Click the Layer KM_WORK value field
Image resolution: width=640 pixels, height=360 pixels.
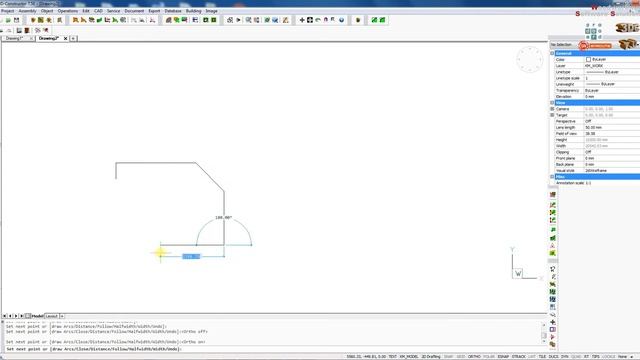pyautogui.click(x=611, y=66)
